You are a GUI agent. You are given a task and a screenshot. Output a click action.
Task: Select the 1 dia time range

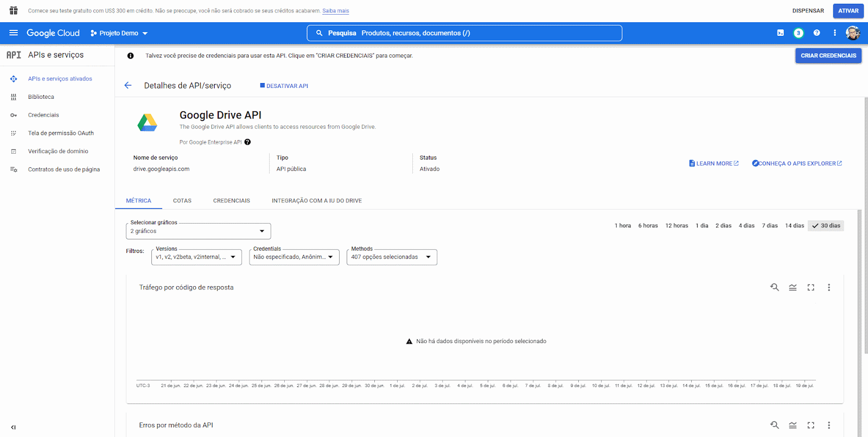pyautogui.click(x=702, y=226)
